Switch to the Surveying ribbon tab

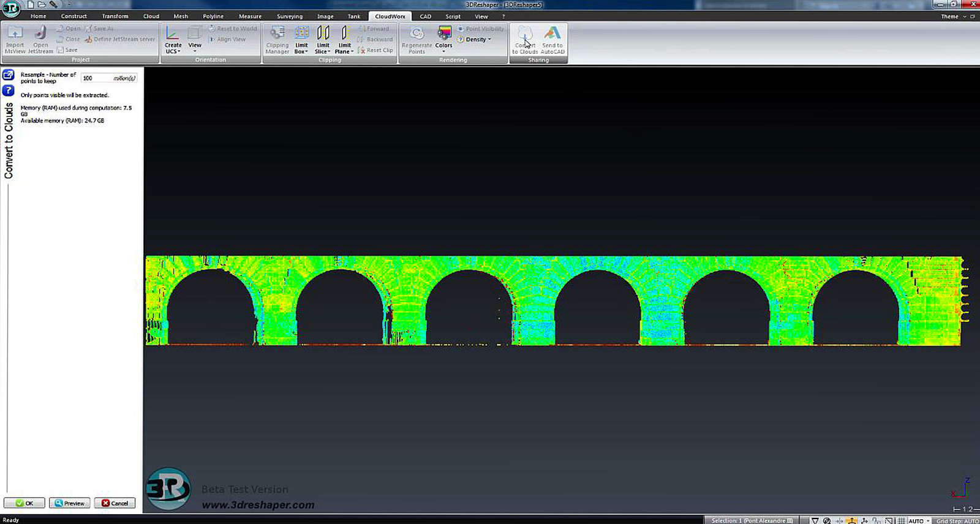(289, 17)
